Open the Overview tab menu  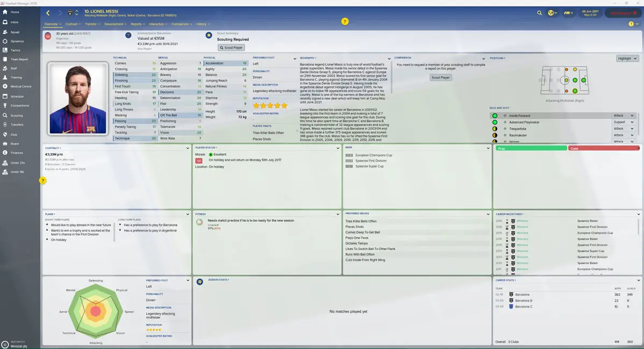tap(53, 24)
